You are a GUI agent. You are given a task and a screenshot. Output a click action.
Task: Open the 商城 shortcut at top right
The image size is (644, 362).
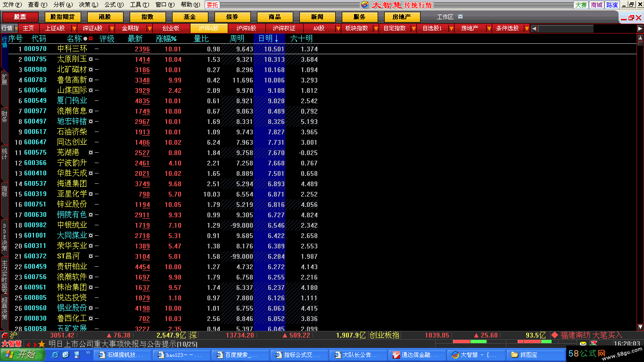[x=596, y=5]
